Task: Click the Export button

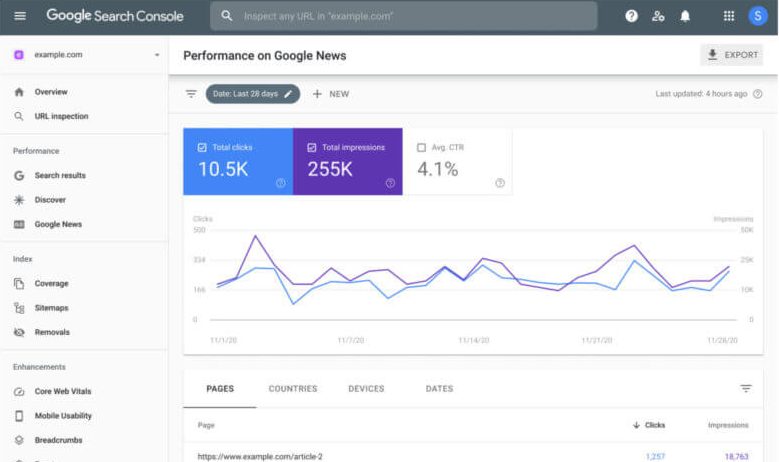Action: click(731, 55)
